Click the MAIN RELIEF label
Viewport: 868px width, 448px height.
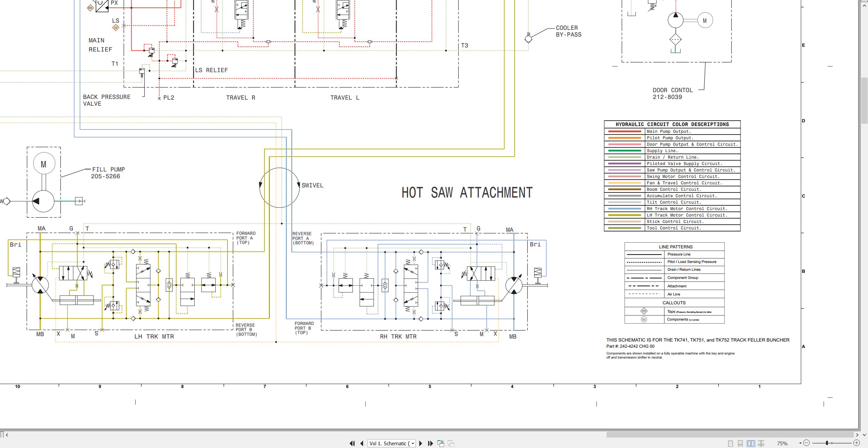100,45
